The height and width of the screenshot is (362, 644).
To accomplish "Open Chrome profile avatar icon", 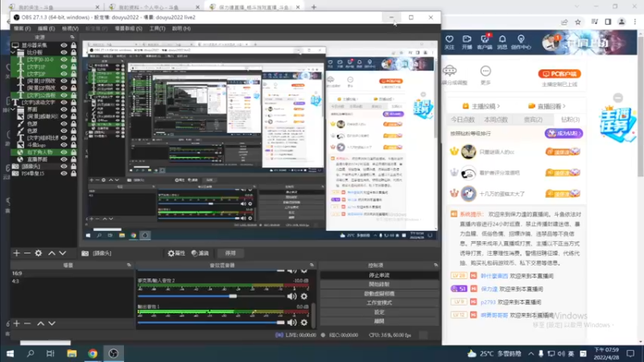I will (621, 22).
